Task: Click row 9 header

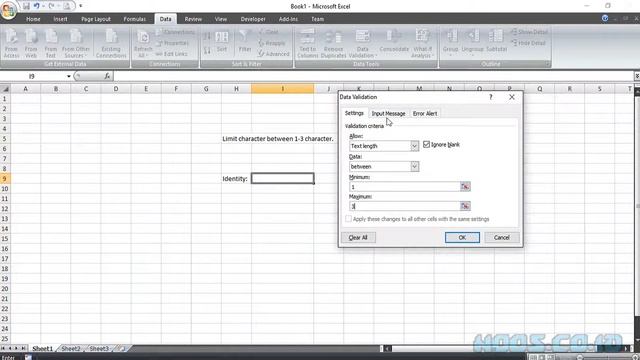Action: [5, 178]
